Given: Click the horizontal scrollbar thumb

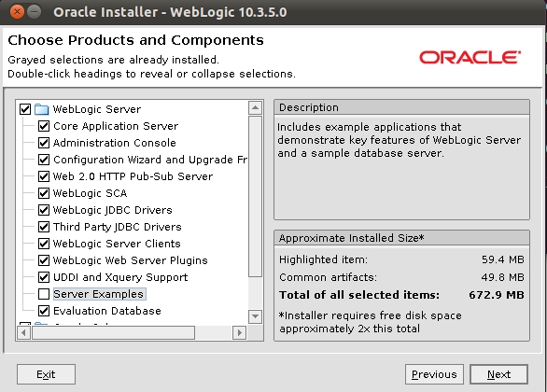Looking at the screenshot, I should click(x=113, y=332).
